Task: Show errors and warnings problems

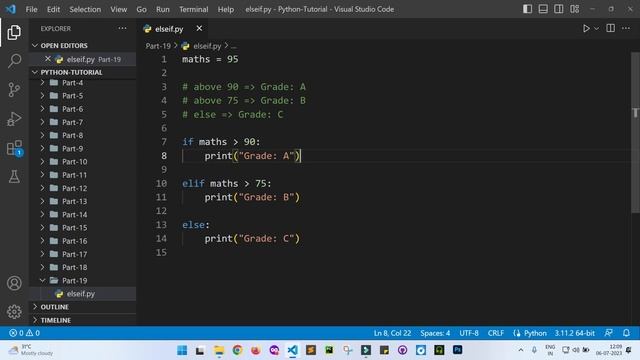Action: [x=24, y=333]
